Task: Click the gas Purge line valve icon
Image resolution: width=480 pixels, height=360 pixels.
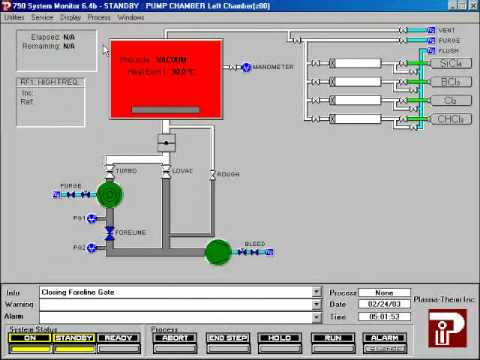Action: (403, 41)
